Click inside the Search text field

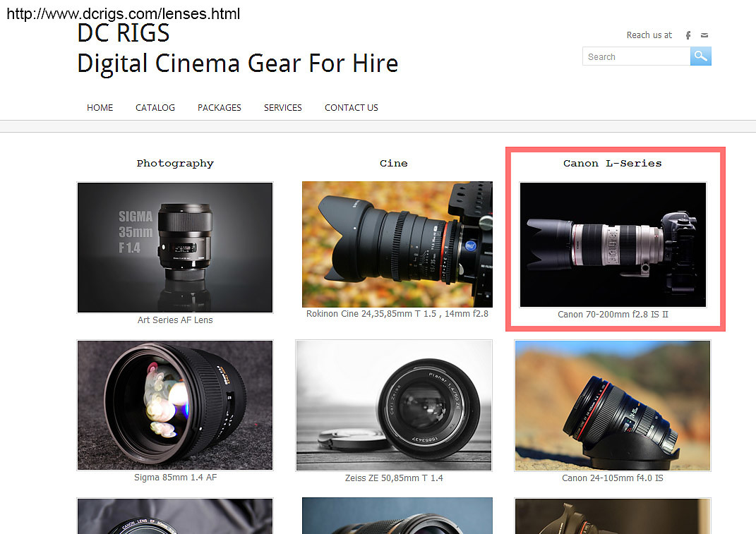pyautogui.click(x=635, y=56)
